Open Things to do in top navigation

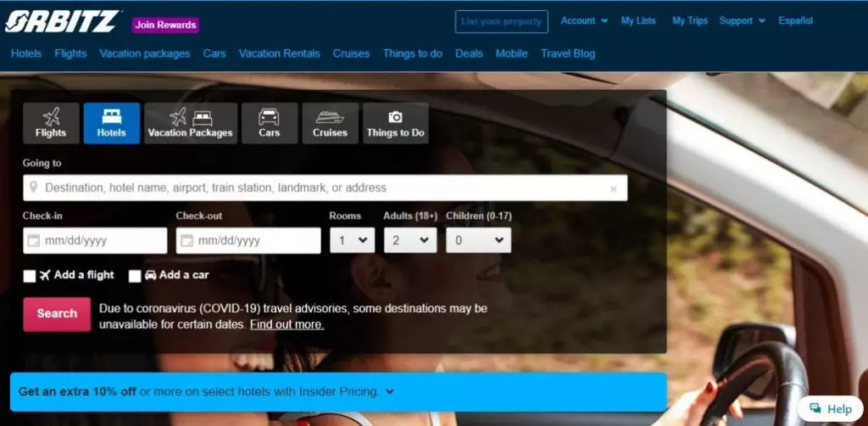[413, 53]
